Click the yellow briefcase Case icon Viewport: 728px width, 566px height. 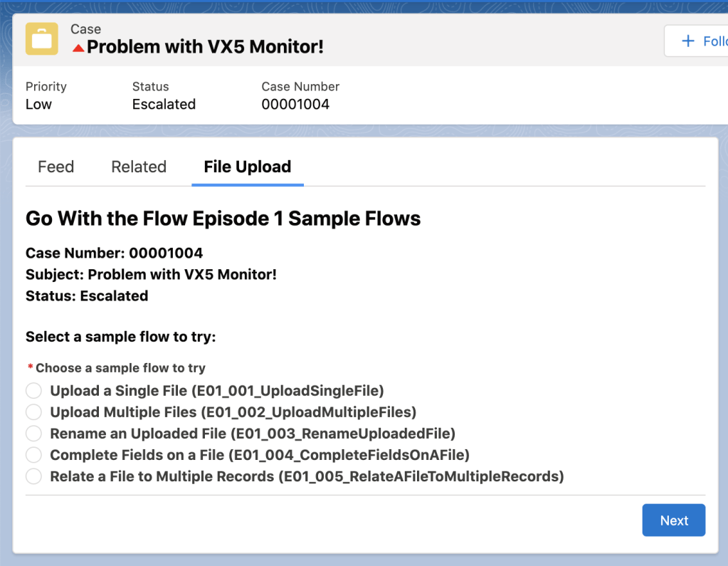point(42,39)
